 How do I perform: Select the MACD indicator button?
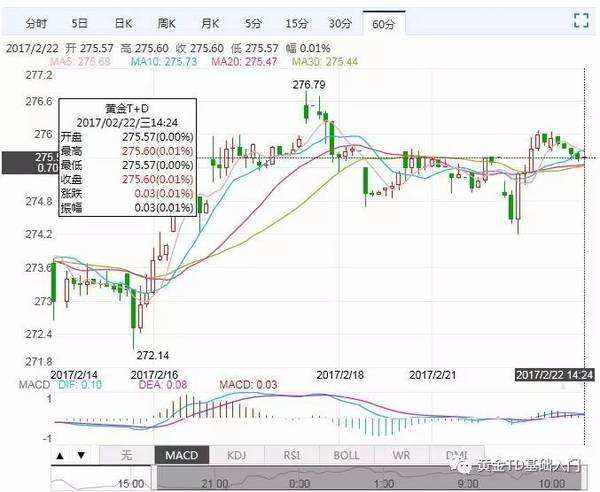click(182, 455)
